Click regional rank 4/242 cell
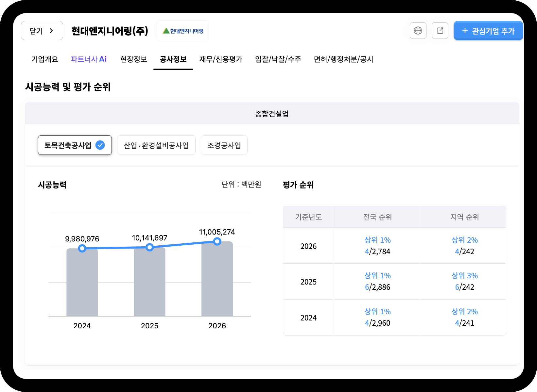The width and height of the screenshot is (537, 392). click(x=464, y=246)
